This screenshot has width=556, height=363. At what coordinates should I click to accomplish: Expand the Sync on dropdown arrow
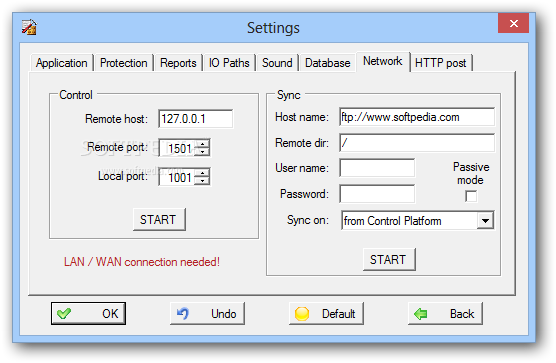click(x=485, y=221)
